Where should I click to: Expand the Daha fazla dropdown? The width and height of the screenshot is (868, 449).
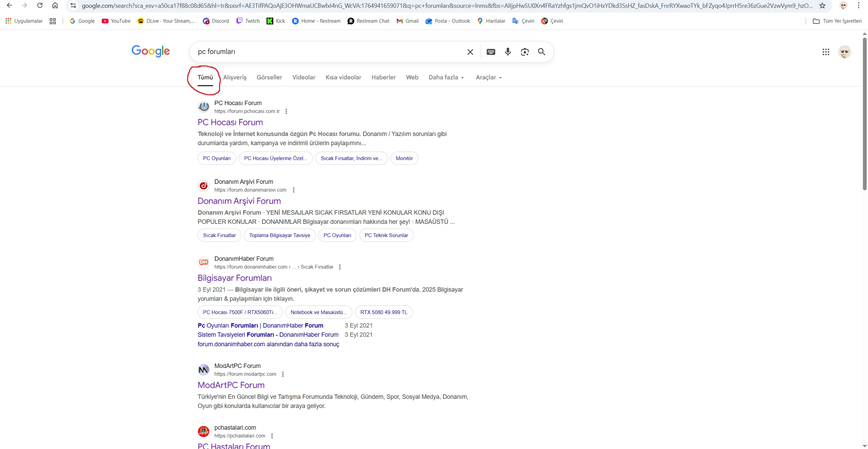446,77
